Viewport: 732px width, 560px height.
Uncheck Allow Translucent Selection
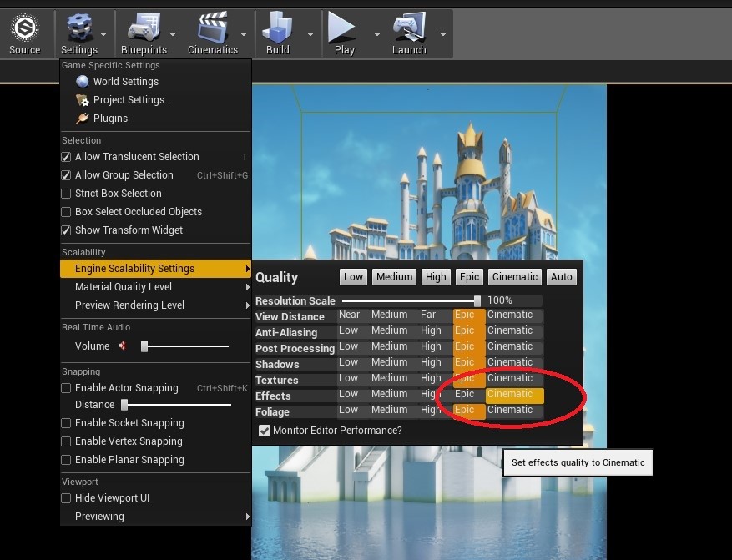66,157
